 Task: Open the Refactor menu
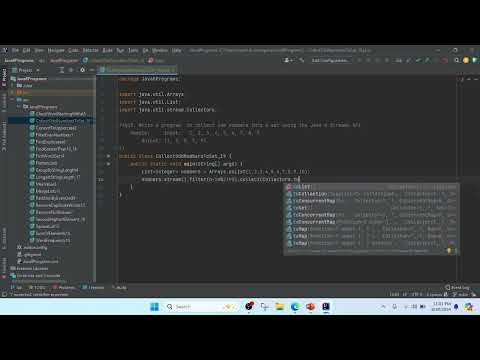(x=90, y=50)
